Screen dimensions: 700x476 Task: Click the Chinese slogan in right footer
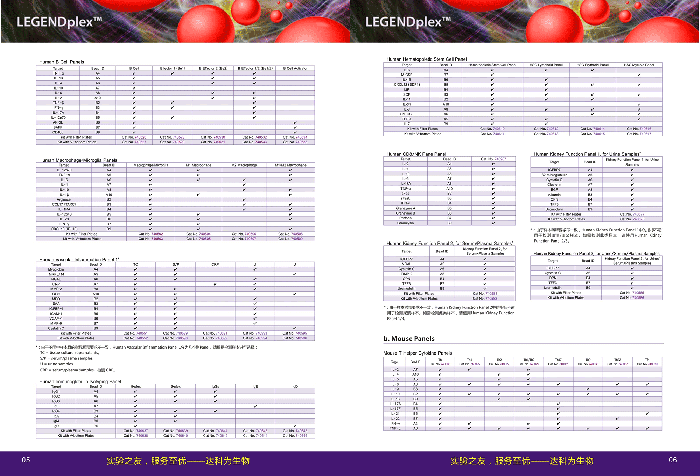click(523, 459)
